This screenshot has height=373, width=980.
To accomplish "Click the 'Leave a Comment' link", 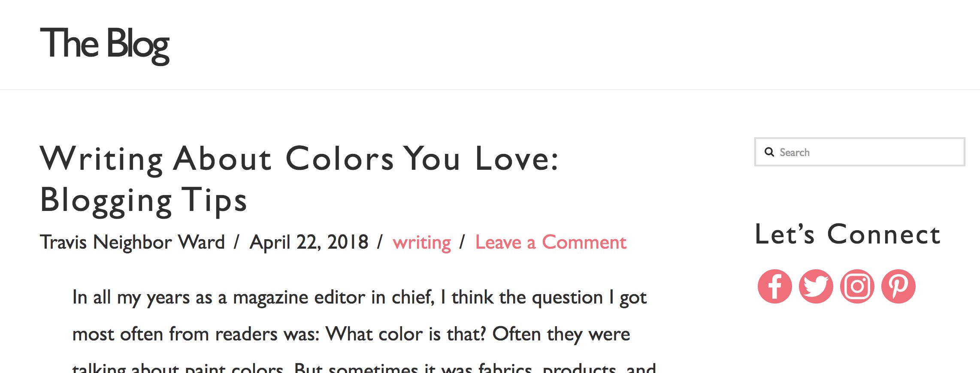I will click(x=550, y=243).
